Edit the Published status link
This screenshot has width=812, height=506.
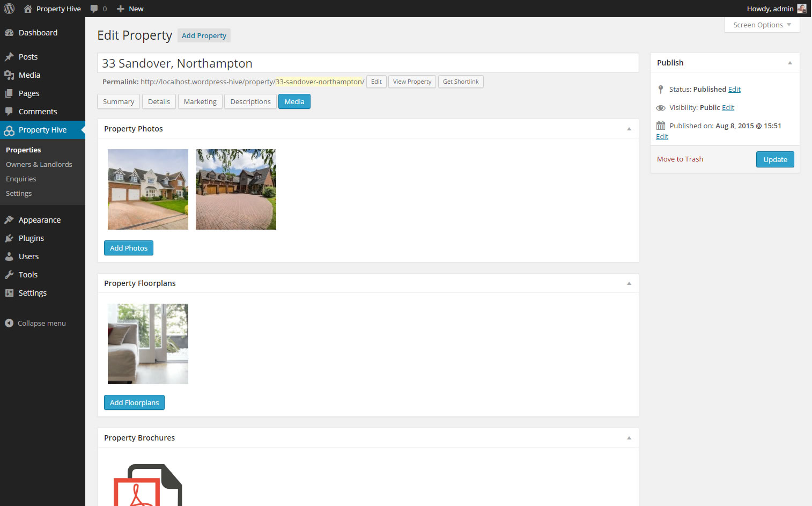[734, 89]
